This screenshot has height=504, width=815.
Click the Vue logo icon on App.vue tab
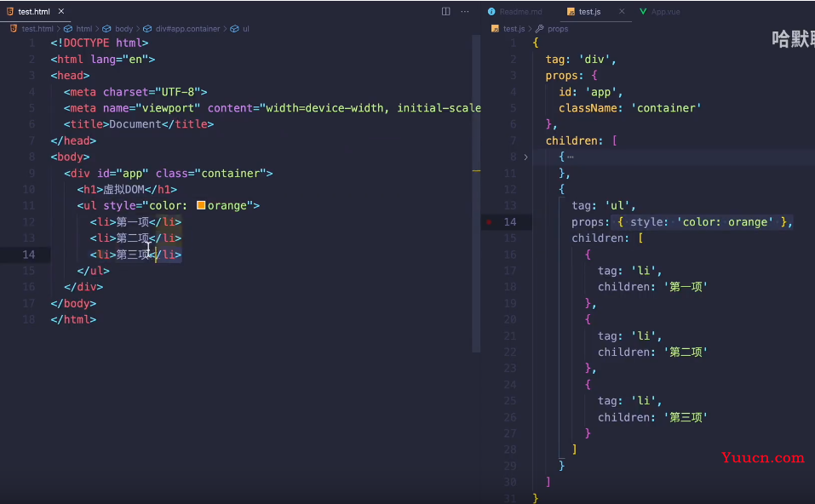(643, 11)
